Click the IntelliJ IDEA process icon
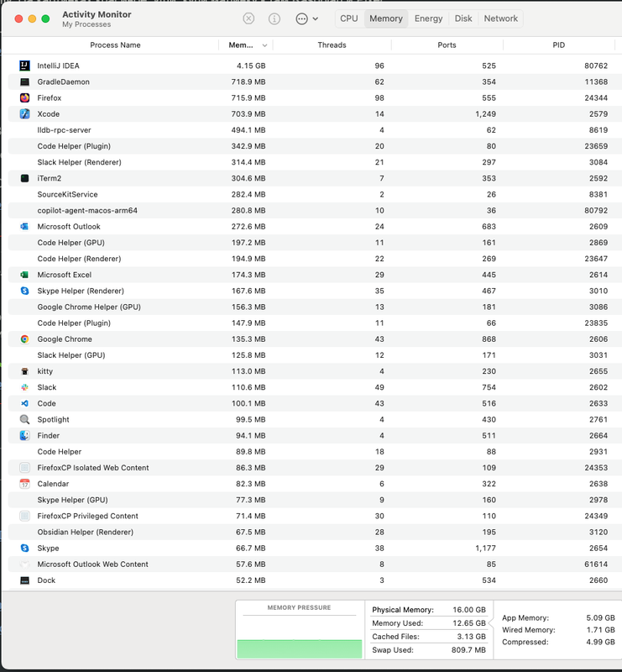 click(x=25, y=66)
